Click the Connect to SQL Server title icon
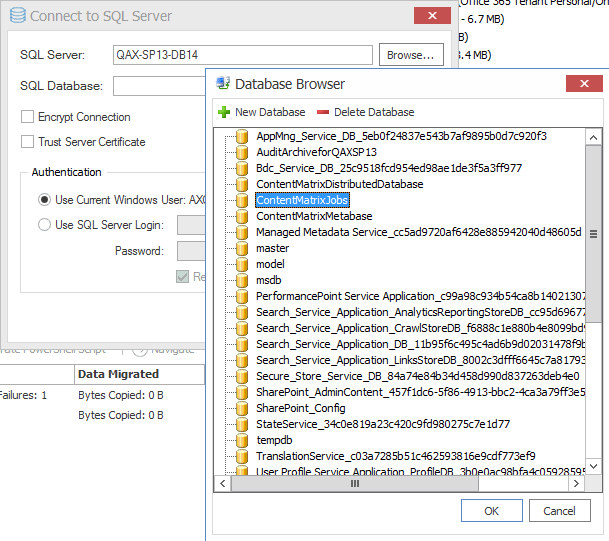 (17, 16)
